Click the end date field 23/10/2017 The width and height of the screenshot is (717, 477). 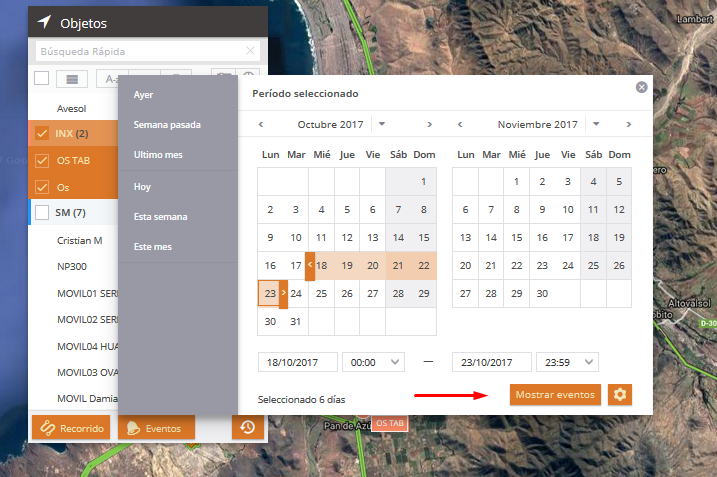[x=492, y=362]
